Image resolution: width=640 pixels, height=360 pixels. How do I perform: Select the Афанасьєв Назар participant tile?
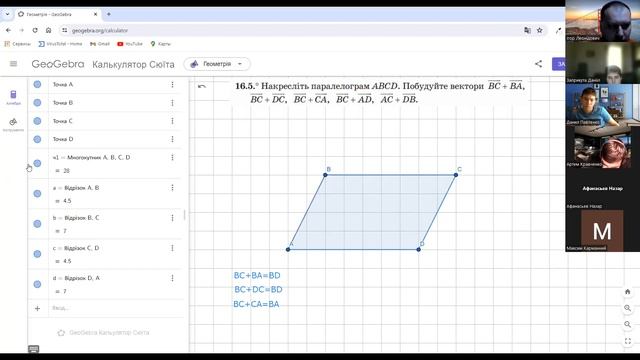click(602, 189)
